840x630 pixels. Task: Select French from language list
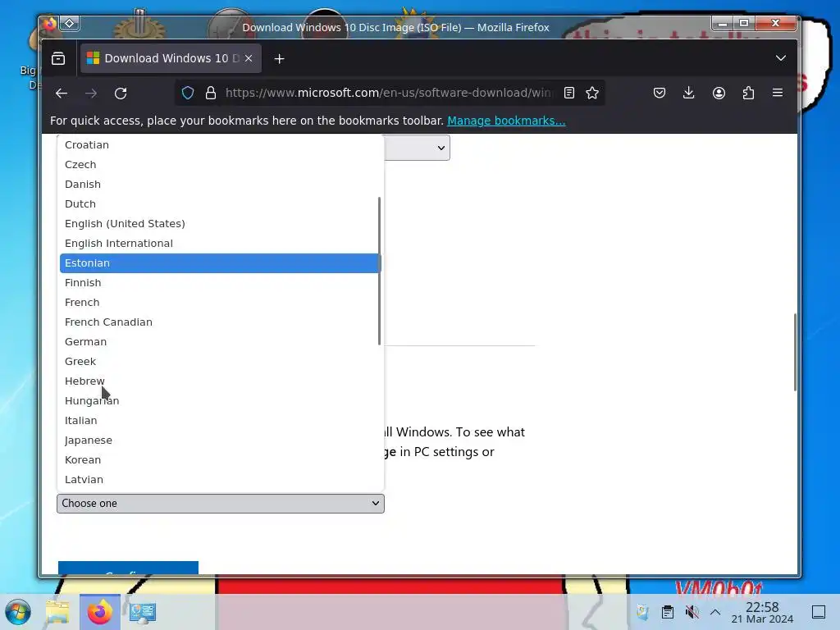(220, 302)
